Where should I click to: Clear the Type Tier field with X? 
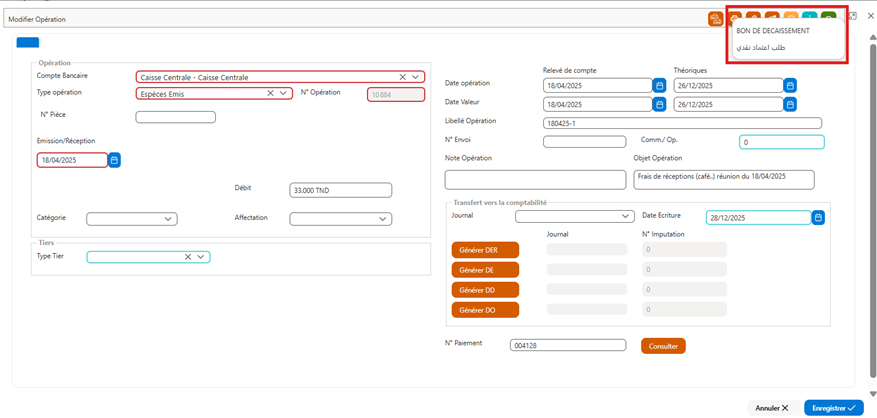point(188,257)
